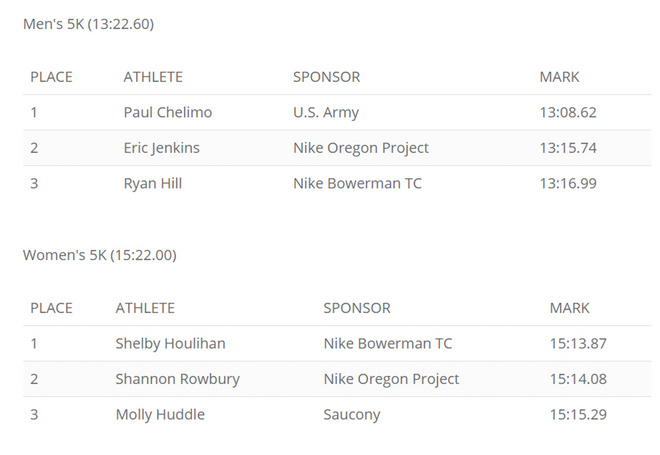Click the PLACE header in men's table

pos(51,77)
